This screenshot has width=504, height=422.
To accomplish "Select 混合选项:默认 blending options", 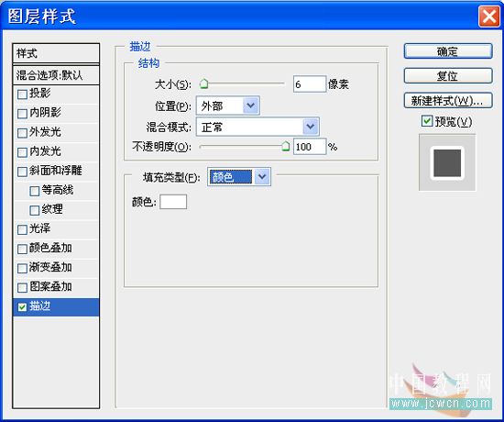I will click(56, 75).
